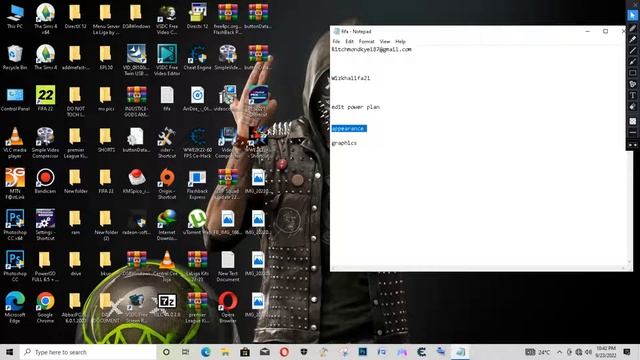Select the cursor tool in the drawing toolbar
Viewport: 640px width, 360px height.
[633, 15]
